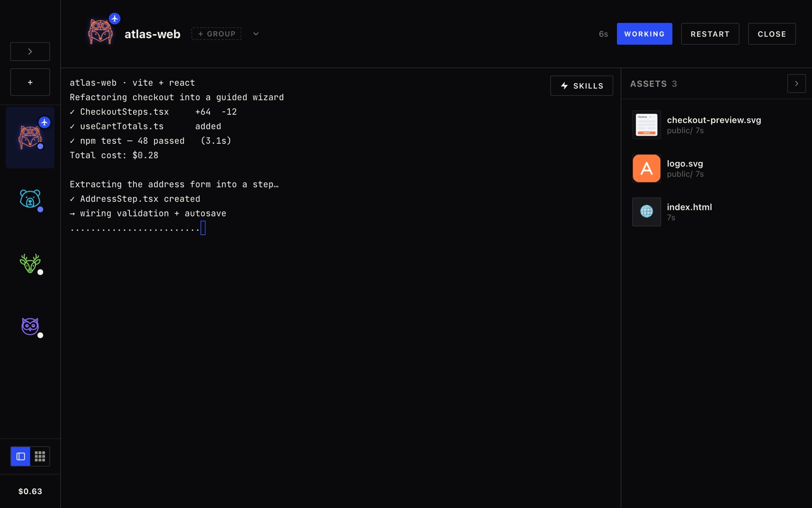The image size is (812, 508).
Task: Click 'npm test — 48 passed' line
Action: pyautogui.click(x=150, y=141)
